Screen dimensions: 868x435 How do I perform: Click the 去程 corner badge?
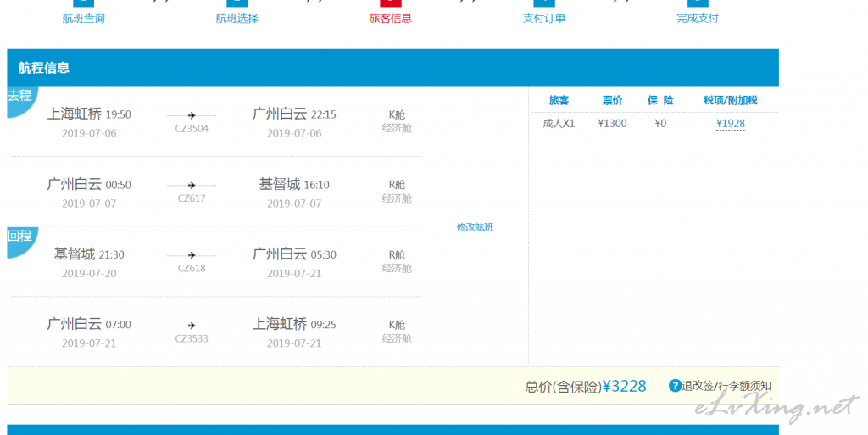click(20, 98)
